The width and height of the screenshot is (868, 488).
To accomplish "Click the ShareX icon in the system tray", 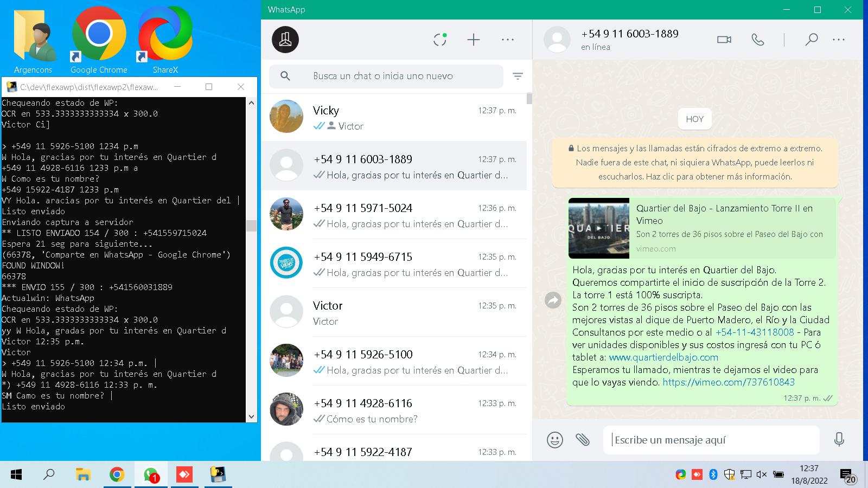I will click(680, 475).
